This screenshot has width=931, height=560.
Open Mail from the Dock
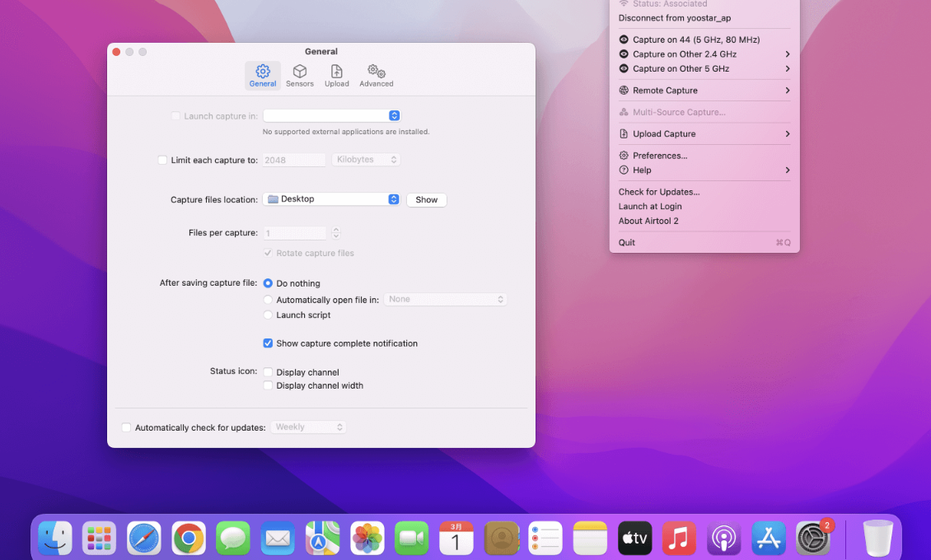coord(278,538)
